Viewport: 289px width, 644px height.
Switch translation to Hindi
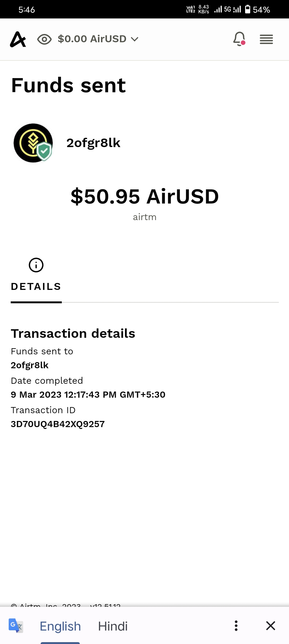pyautogui.click(x=113, y=626)
